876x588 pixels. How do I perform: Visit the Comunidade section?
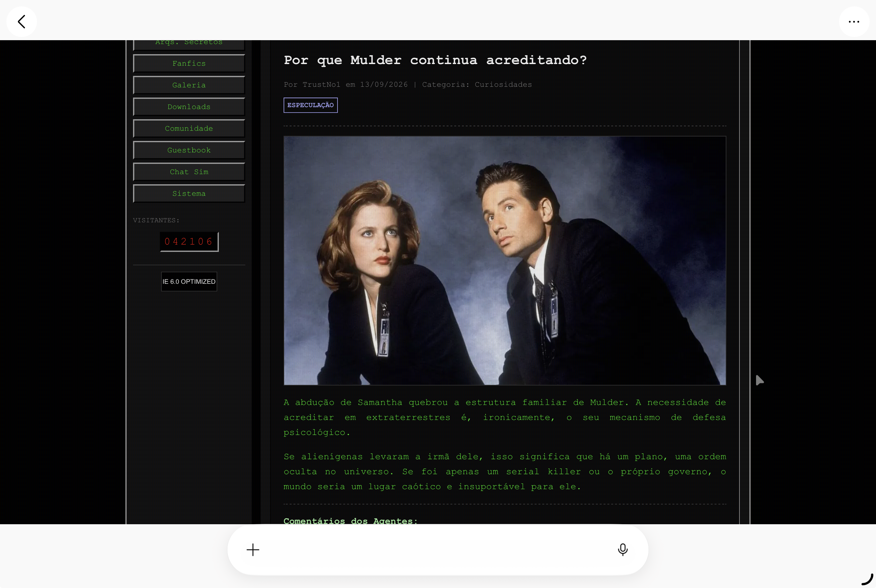tap(189, 129)
